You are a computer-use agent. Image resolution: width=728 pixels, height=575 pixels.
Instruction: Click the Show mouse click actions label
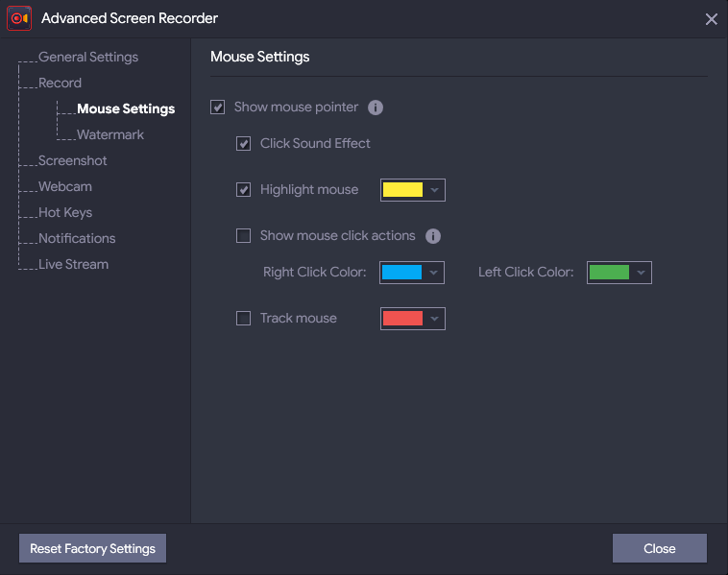[x=337, y=236]
